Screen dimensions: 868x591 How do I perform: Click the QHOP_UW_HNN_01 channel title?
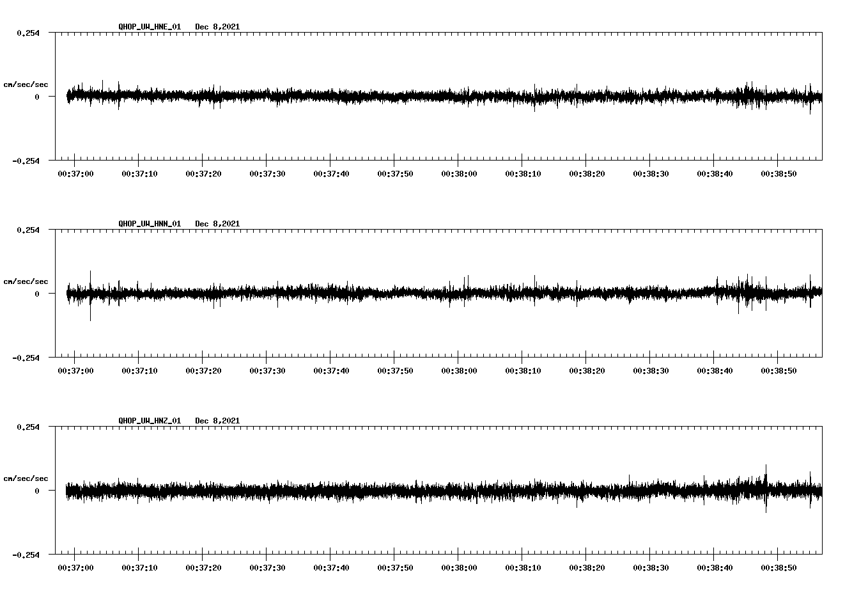(x=150, y=224)
